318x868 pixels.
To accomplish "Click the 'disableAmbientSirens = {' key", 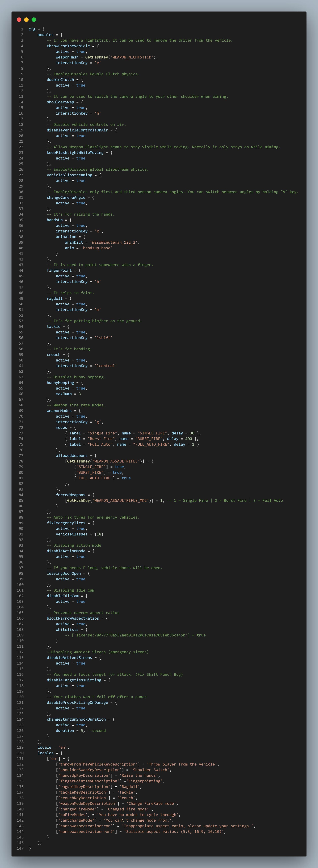I will click(x=74, y=658).
